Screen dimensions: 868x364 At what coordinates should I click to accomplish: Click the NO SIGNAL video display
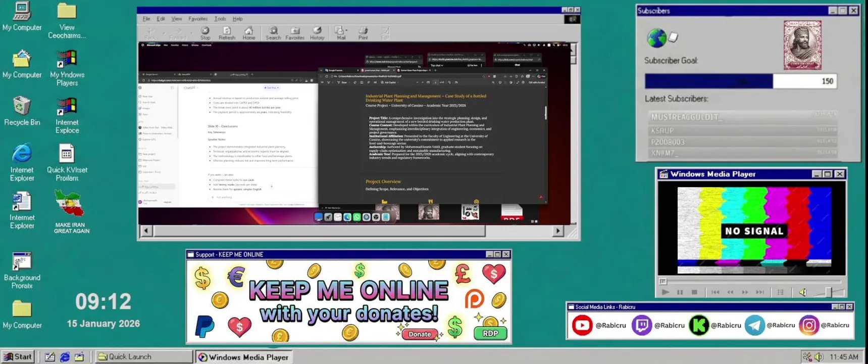pyautogui.click(x=753, y=231)
